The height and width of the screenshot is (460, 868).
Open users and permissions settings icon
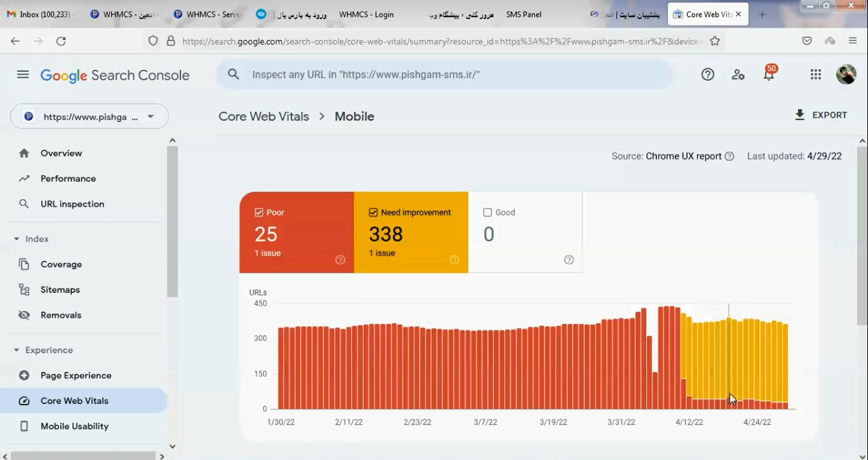tap(738, 74)
